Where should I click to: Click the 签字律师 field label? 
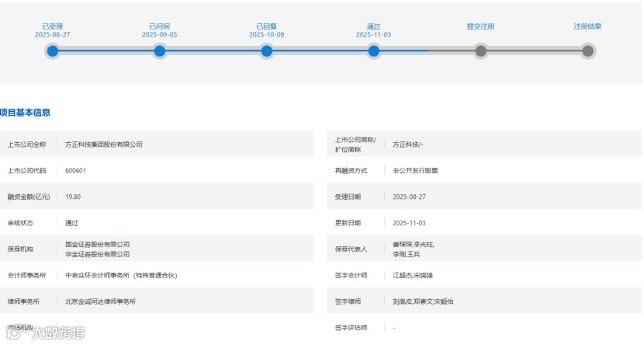pyautogui.click(x=348, y=301)
